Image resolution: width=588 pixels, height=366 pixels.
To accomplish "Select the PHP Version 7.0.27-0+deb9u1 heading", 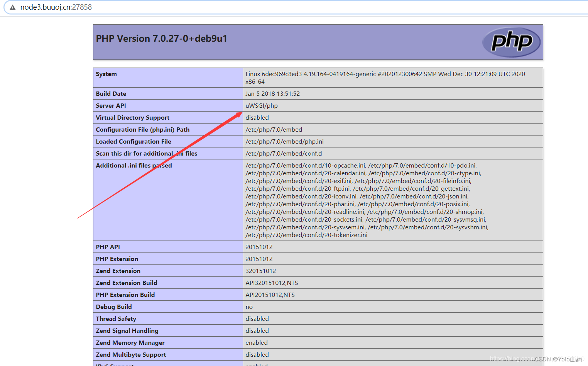I will point(162,39).
